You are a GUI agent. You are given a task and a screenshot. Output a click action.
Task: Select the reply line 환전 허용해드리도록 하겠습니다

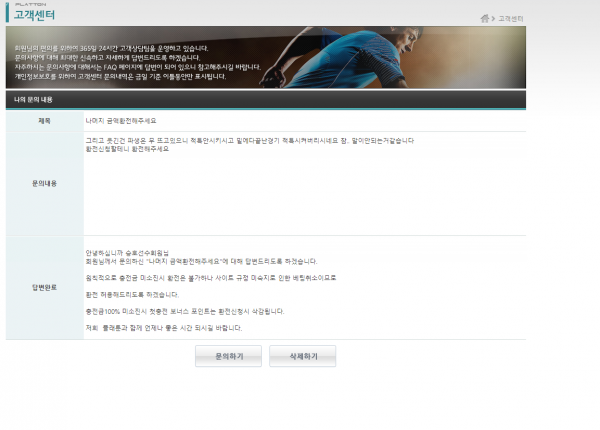point(132,295)
